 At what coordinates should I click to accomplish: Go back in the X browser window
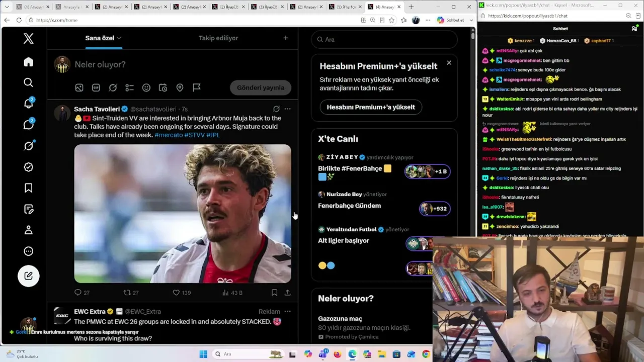pos(7,20)
